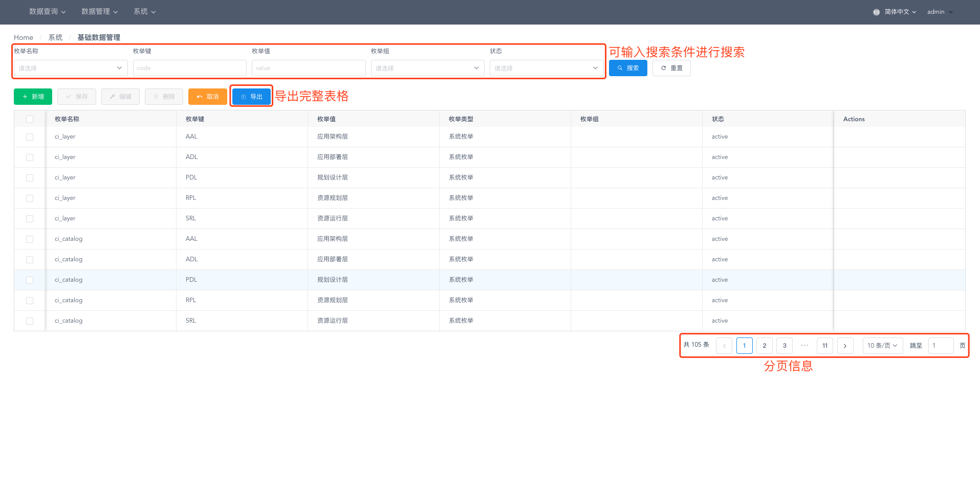980x498 pixels.
Task: Click the 系统 breadcrumb link
Action: click(55, 37)
